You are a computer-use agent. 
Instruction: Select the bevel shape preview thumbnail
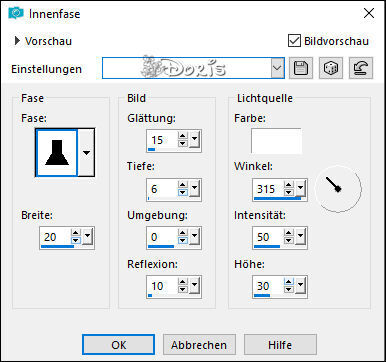tap(57, 153)
